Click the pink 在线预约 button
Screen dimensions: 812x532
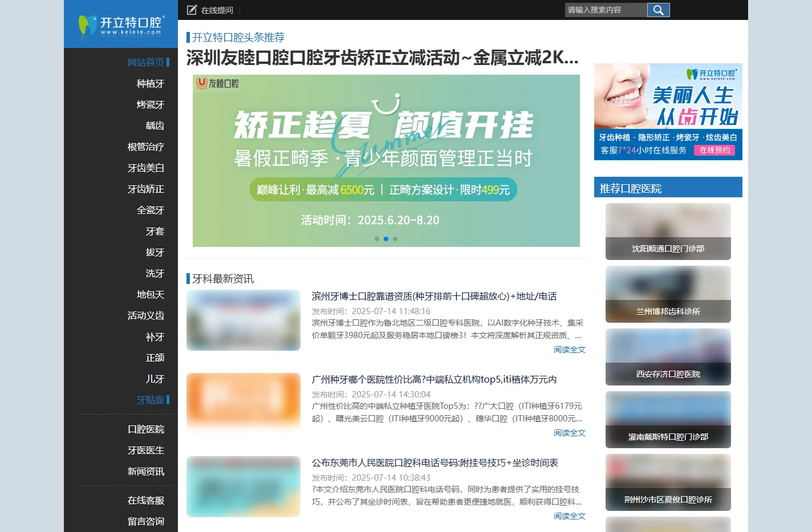(714, 151)
